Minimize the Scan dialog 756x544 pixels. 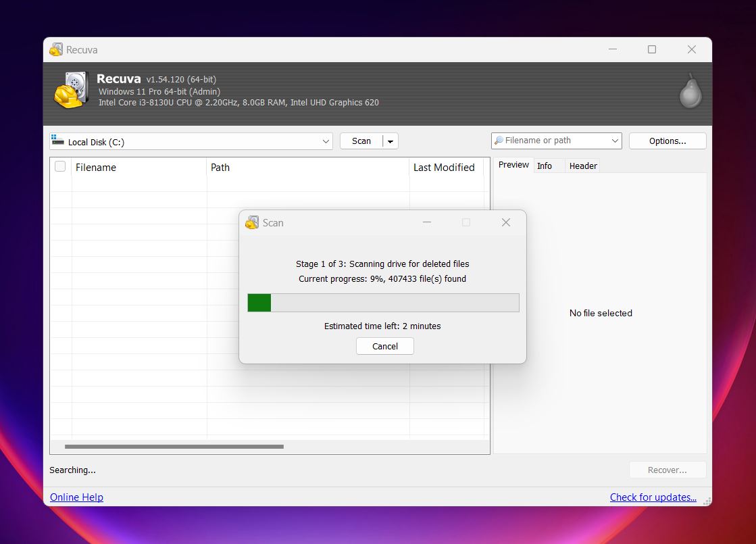427,222
